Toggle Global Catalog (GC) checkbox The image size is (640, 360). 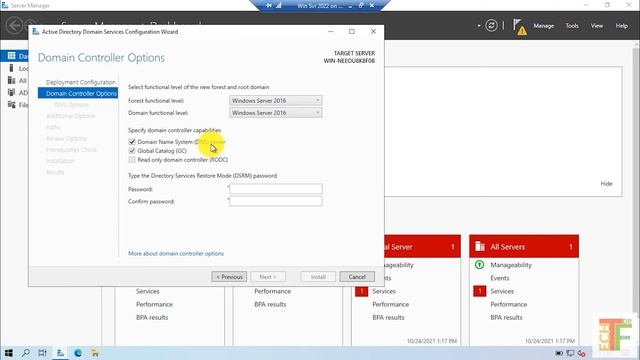[132, 151]
